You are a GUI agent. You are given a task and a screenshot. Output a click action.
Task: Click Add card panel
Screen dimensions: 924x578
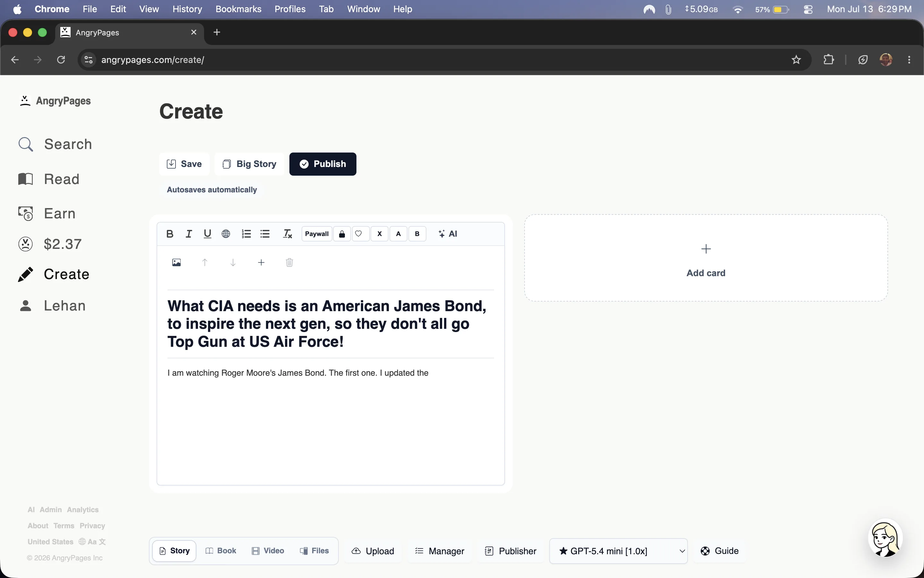click(706, 258)
